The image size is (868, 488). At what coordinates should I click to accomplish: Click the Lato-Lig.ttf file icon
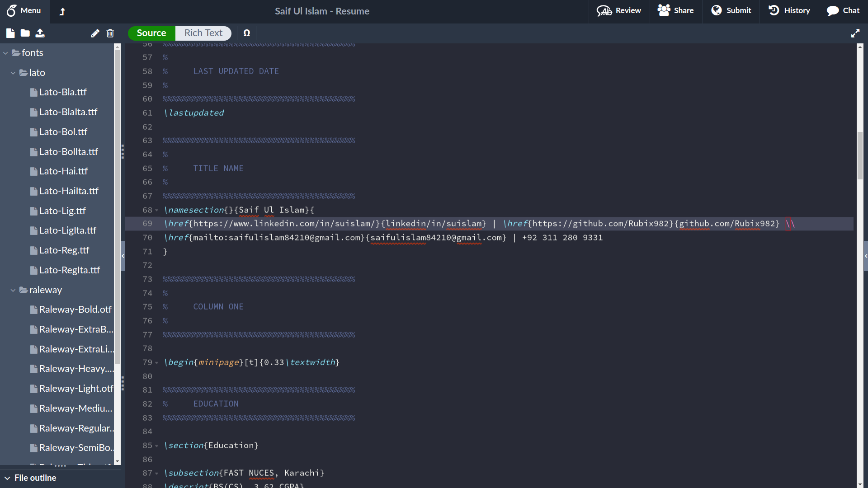coord(33,211)
